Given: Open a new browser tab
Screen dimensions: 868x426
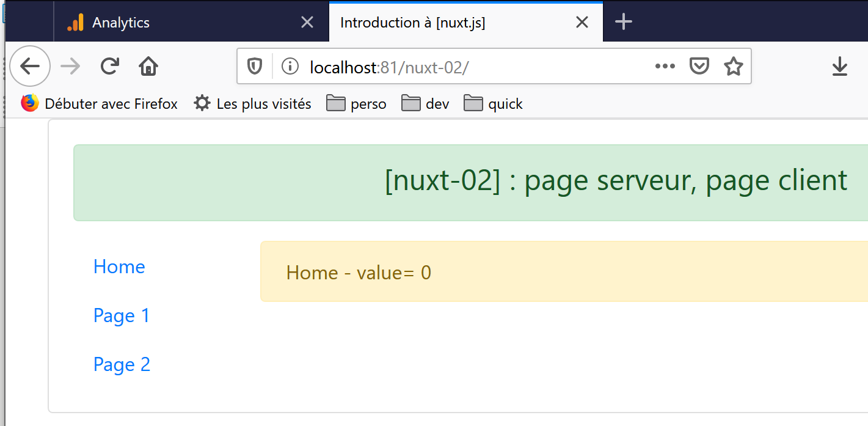Looking at the screenshot, I should 623,23.
